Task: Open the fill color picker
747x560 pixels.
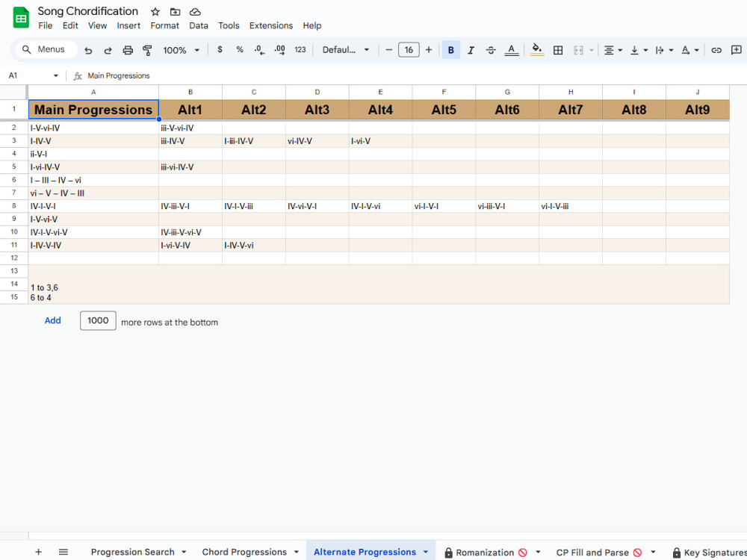Action: (x=537, y=49)
